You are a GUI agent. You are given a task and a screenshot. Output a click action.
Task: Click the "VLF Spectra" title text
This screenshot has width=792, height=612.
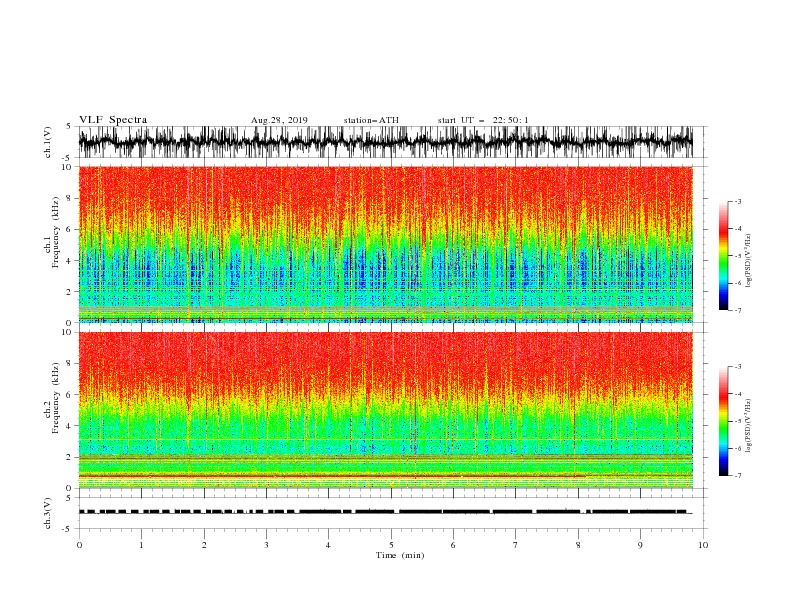pyautogui.click(x=113, y=120)
